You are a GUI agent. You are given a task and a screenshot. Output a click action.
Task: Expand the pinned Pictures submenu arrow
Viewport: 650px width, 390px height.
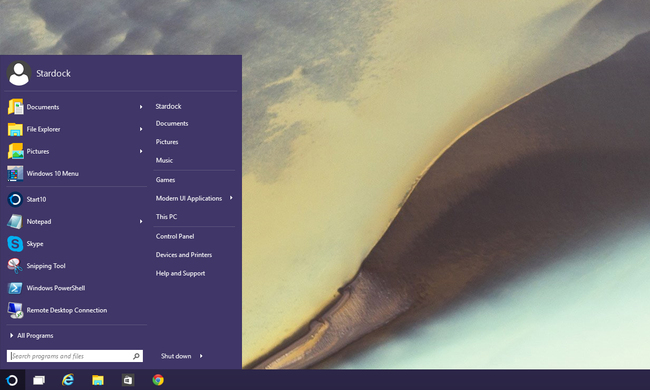coord(141,151)
